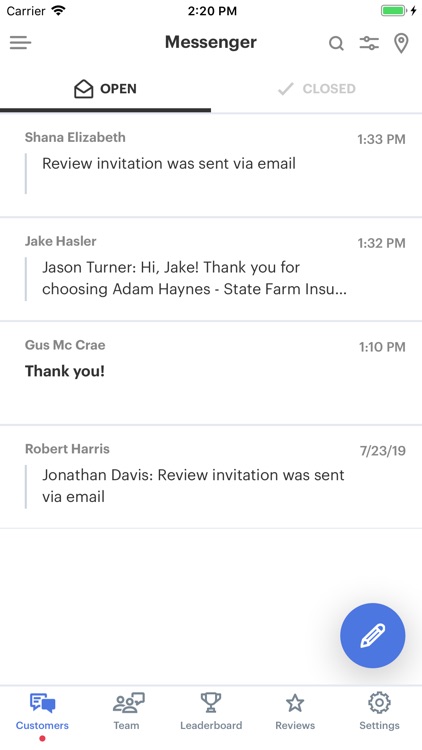Viewport: 422px width, 750px height.
Task: Tap the battery indicator in status bar
Action: pos(394,11)
